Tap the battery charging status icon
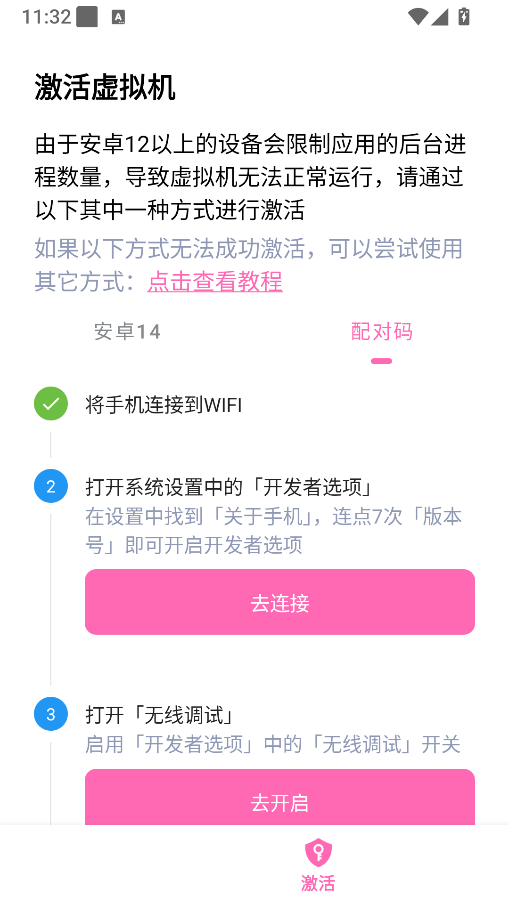The height and width of the screenshot is (904, 509). tap(463, 16)
